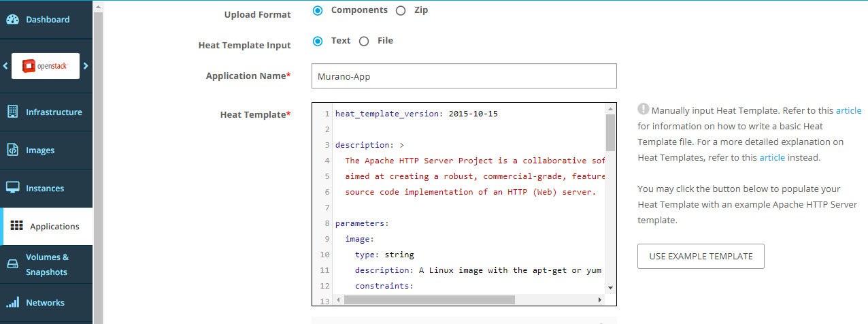Open the Networks menu item

[45, 302]
